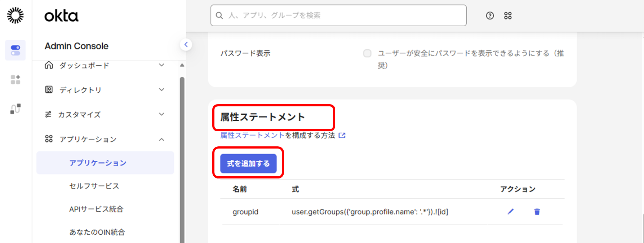Click the ディレクトリ directory icon
Image resolution: width=644 pixels, height=243 pixels.
pyautogui.click(x=49, y=90)
